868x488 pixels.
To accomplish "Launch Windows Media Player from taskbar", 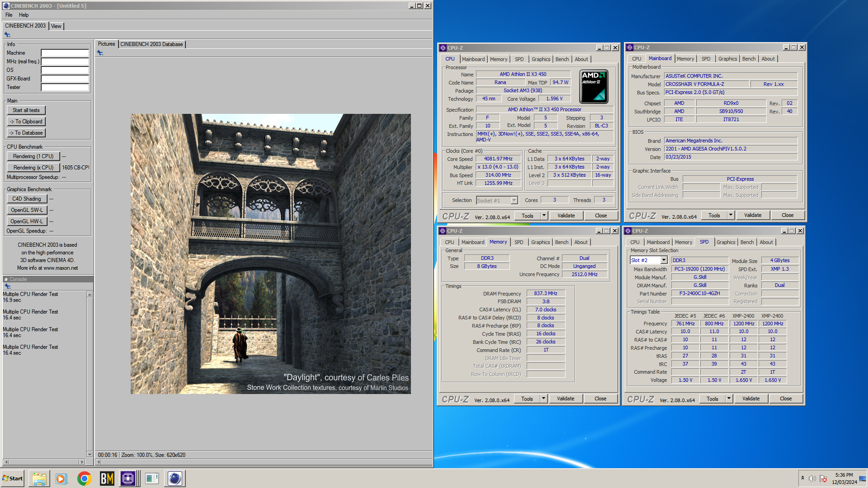I will pos(61,479).
